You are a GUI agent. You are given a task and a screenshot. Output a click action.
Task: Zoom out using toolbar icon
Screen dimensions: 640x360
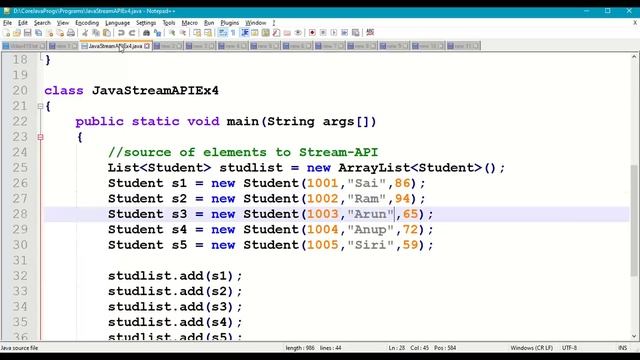click(182, 32)
